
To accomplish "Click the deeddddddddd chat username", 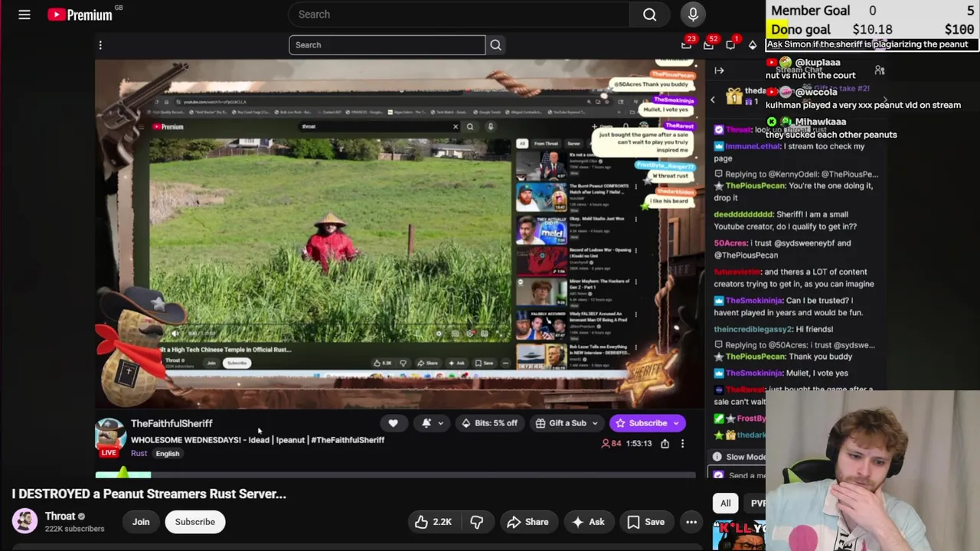I will [x=743, y=214].
